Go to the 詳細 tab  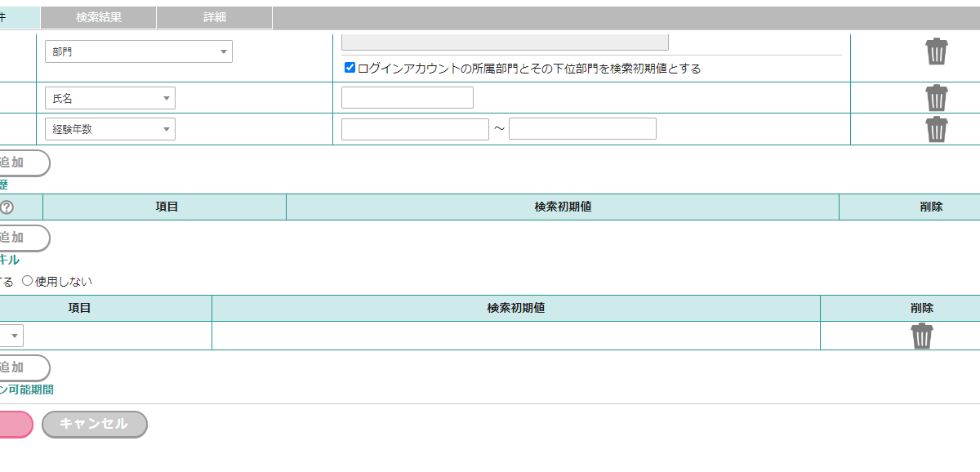[x=214, y=17]
